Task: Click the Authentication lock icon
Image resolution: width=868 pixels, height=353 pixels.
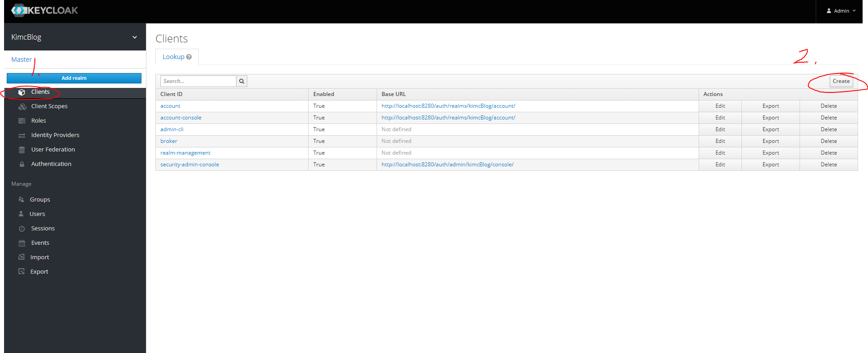Action: pos(22,164)
